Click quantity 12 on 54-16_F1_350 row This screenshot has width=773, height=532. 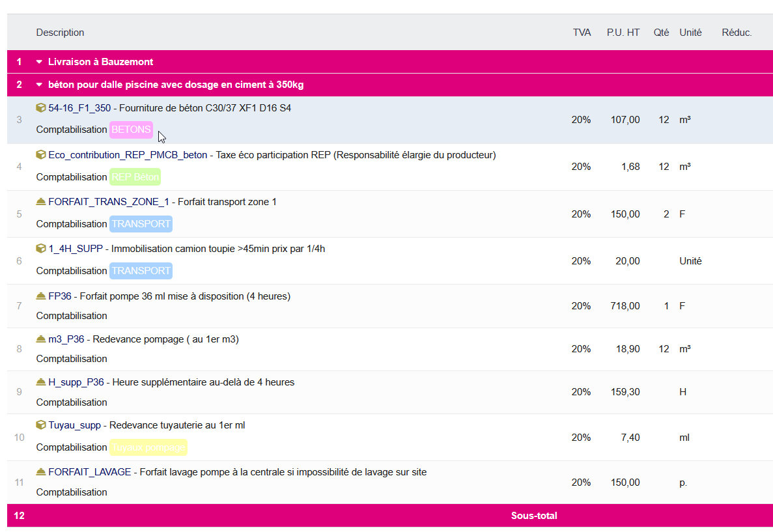[664, 120]
